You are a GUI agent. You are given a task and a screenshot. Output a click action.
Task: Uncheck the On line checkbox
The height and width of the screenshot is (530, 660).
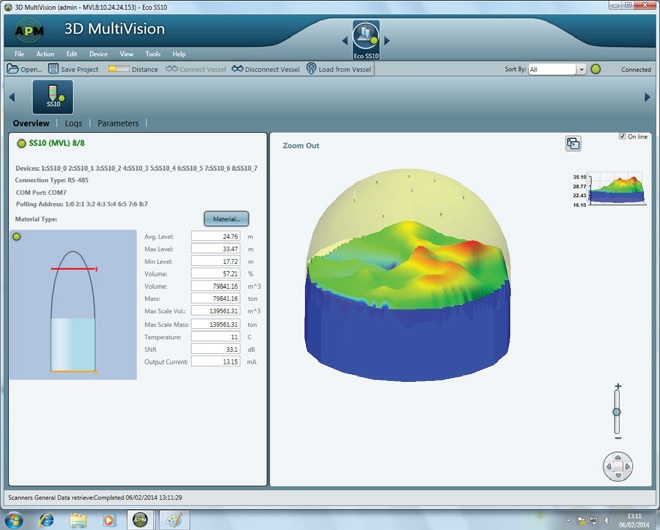[622, 136]
